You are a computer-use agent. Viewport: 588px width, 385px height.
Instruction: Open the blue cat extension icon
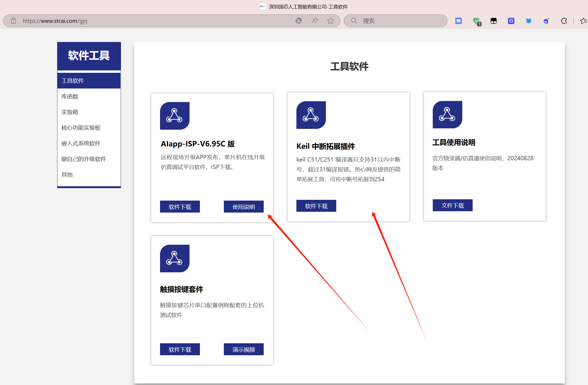pos(528,21)
